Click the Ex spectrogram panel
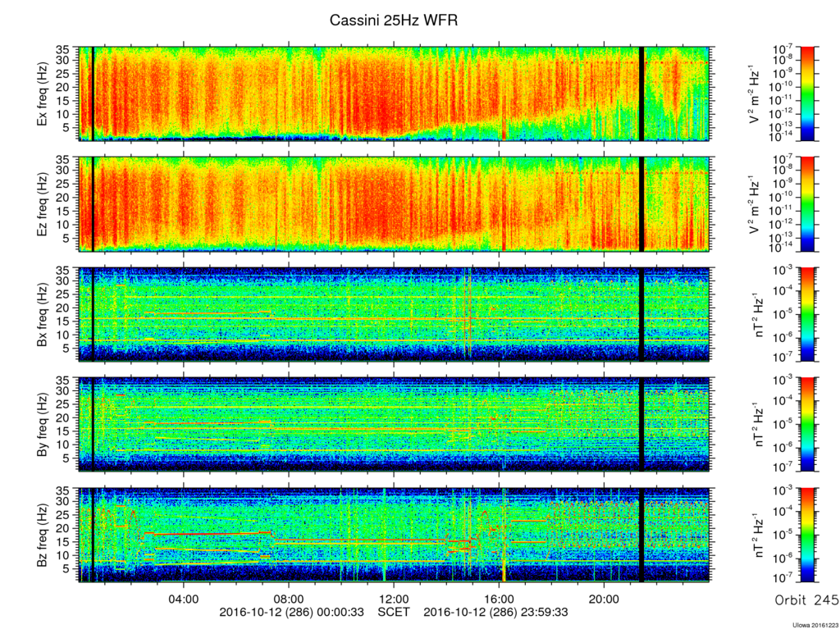Image resolution: width=840 pixels, height=629 pixels. [395, 94]
